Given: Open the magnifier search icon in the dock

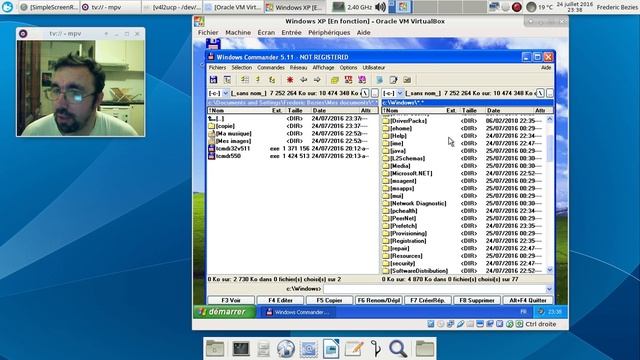Looking at the screenshot, I should pos(398,349).
